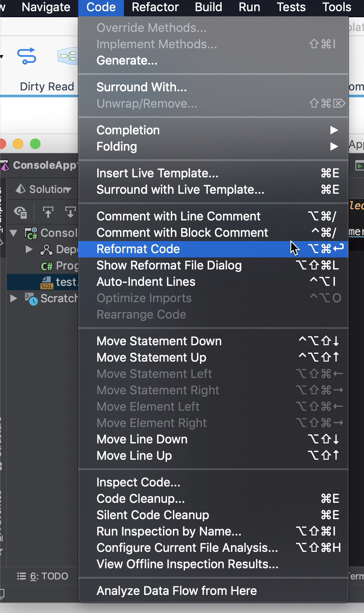
Task: Click the locate-file target icon in Solution panel
Action: (20, 212)
